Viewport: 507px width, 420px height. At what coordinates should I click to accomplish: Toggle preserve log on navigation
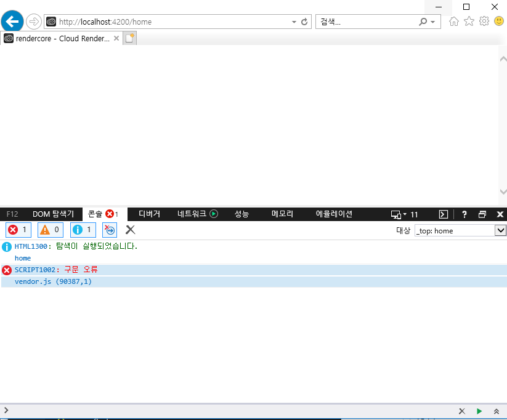tap(109, 230)
